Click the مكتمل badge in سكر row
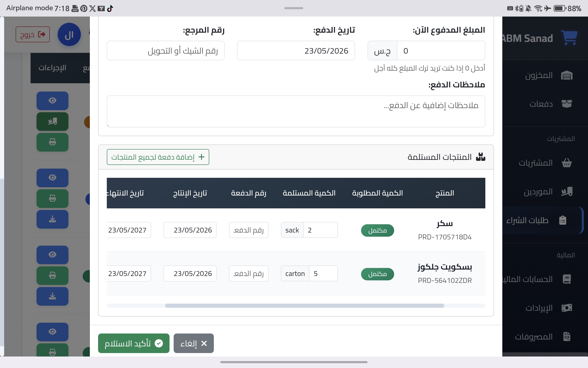This screenshot has height=368, width=588. click(377, 230)
